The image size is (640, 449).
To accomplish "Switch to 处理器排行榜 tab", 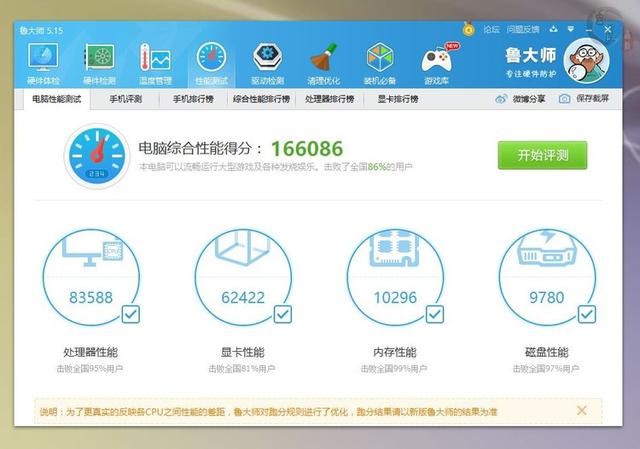I will tap(329, 99).
